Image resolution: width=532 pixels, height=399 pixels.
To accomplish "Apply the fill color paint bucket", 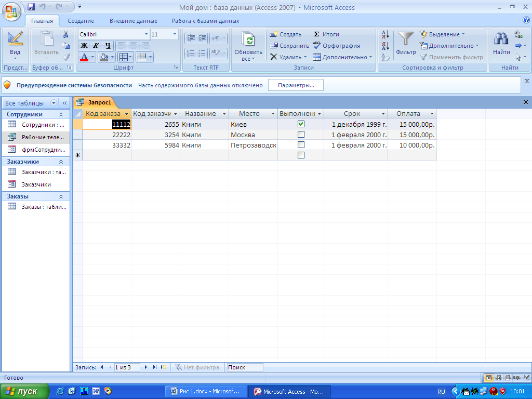I will click(103, 57).
